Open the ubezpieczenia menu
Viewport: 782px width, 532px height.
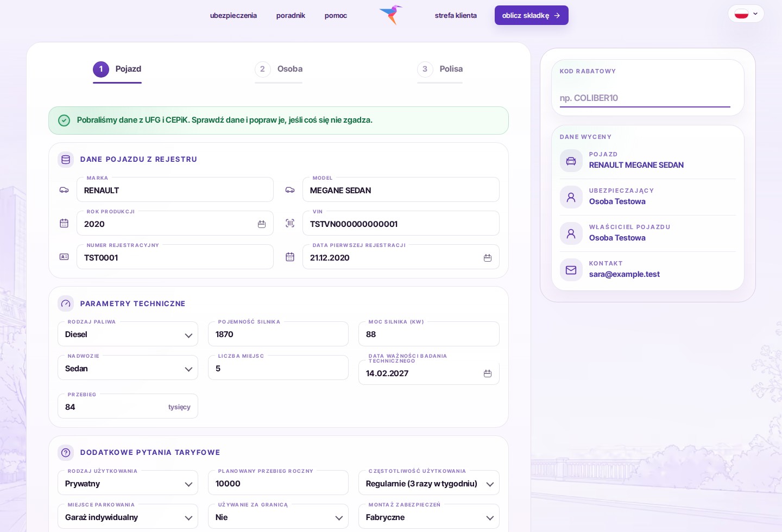pyautogui.click(x=234, y=15)
